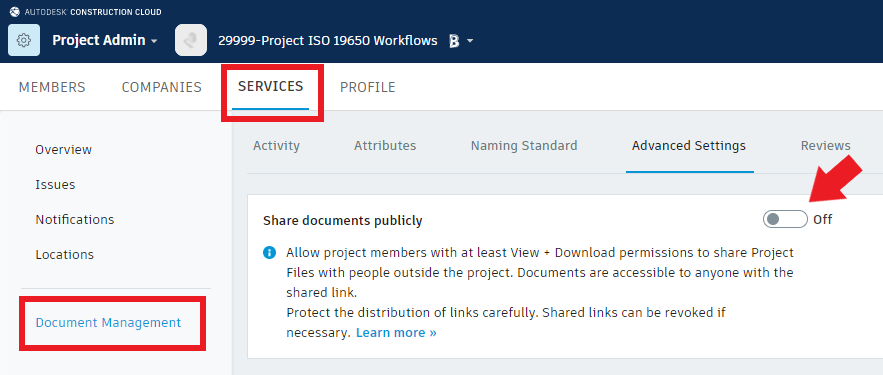Select the Services tab
The width and height of the screenshot is (883, 375).
click(270, 86)
